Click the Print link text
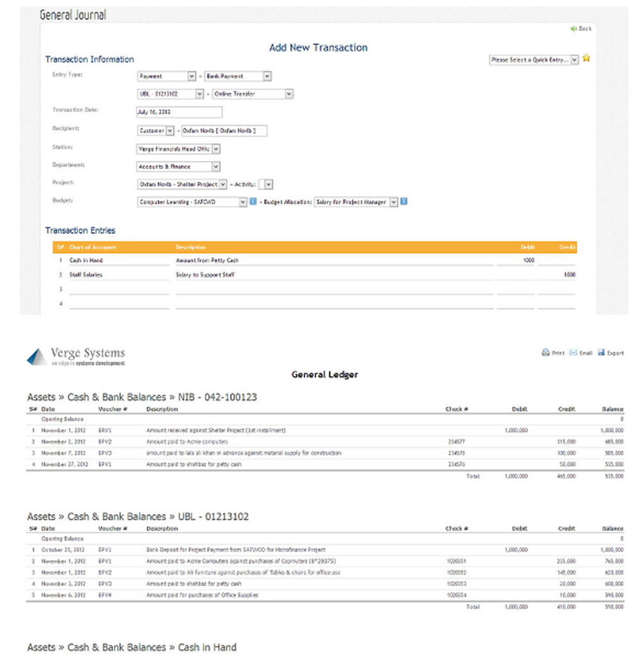This screenshot has height=657, width=644. click(x=558, y=353)
